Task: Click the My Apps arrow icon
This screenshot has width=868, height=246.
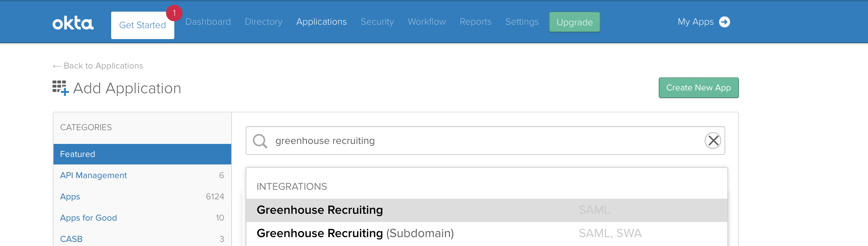Action: (x=724, y=22)
